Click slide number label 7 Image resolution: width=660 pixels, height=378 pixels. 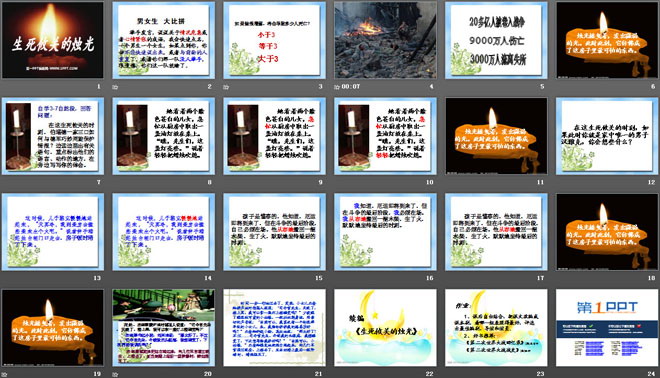coord(98,182)
